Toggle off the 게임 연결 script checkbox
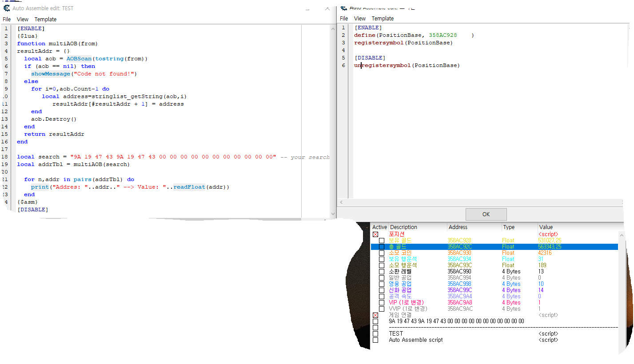The height and width of the screenshot is (364, 634). coord(375,315)
